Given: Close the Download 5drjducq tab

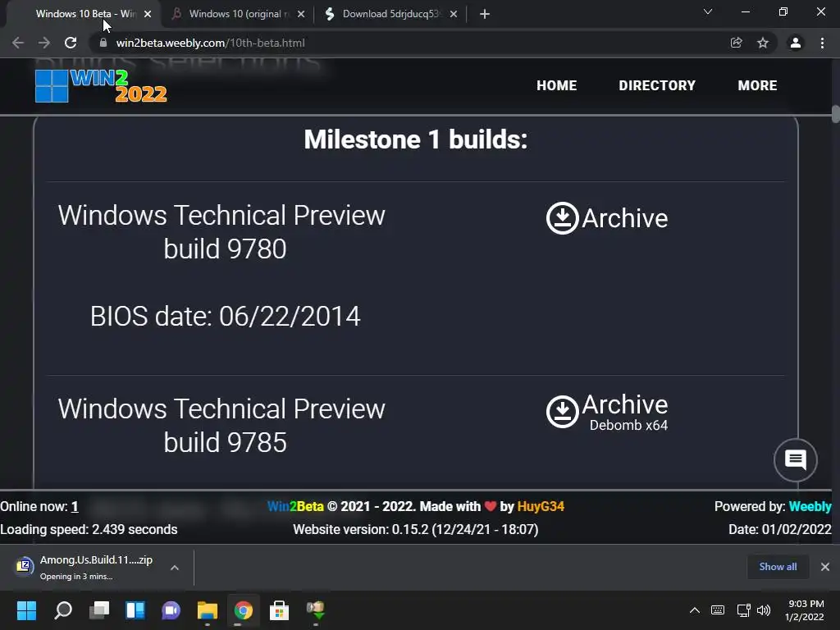Looking at the screenshot, I should 454,14.
